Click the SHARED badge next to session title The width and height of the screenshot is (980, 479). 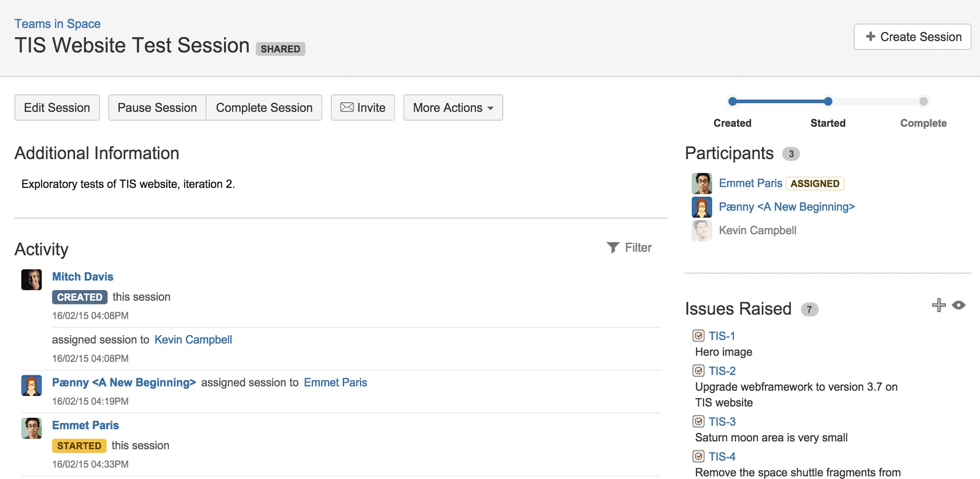pyautogui.click(x=280, y=48)
